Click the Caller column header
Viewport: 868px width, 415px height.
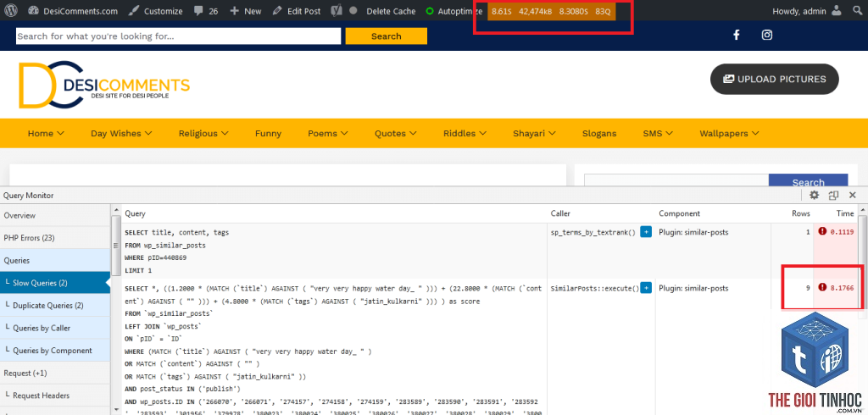pyautogui.click(x=560, y=213)
